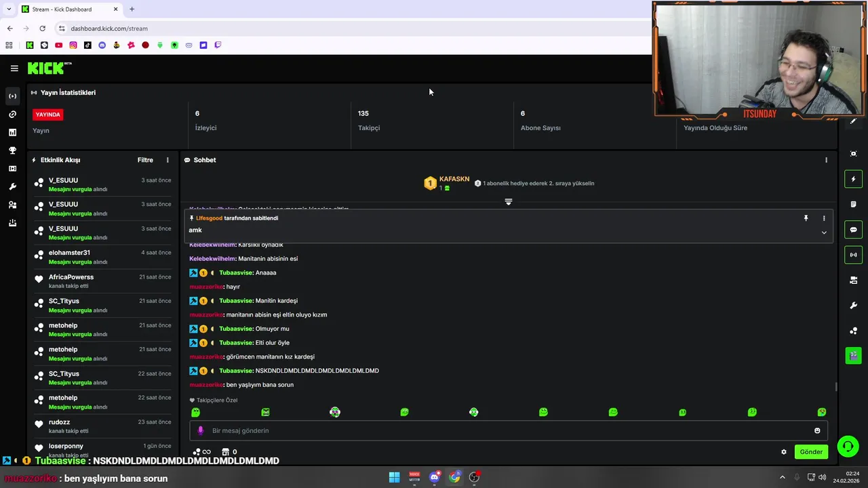Open the Kick hamburger menu
Screen dimensions: 868x488
14,68
